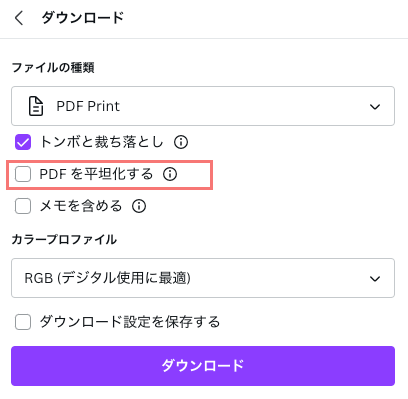Open the PDF Print file type dropdown
Screen dimensions: 408x399
coord(203,106)
